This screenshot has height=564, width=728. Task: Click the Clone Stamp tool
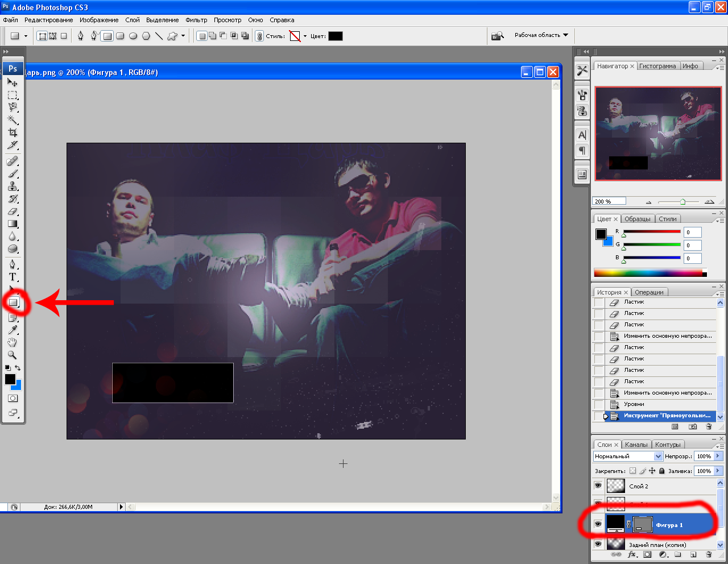click(13, 186)
